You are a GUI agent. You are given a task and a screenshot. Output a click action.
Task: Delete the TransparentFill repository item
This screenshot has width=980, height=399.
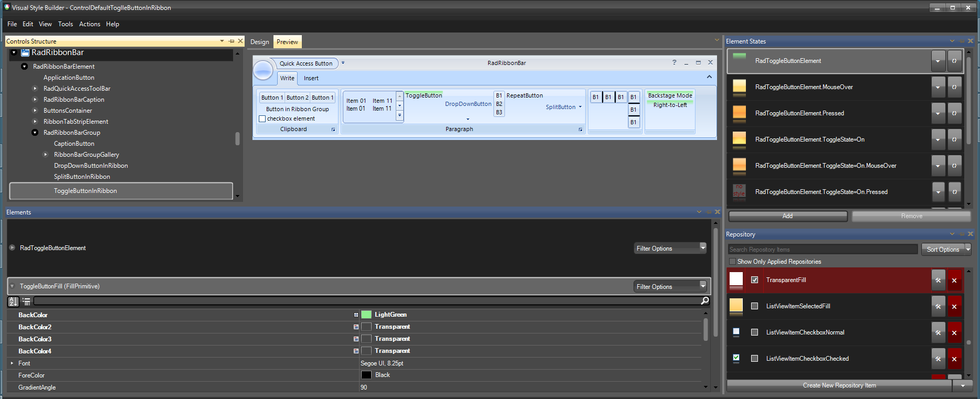pyautogui.click(x=954, y=280)
